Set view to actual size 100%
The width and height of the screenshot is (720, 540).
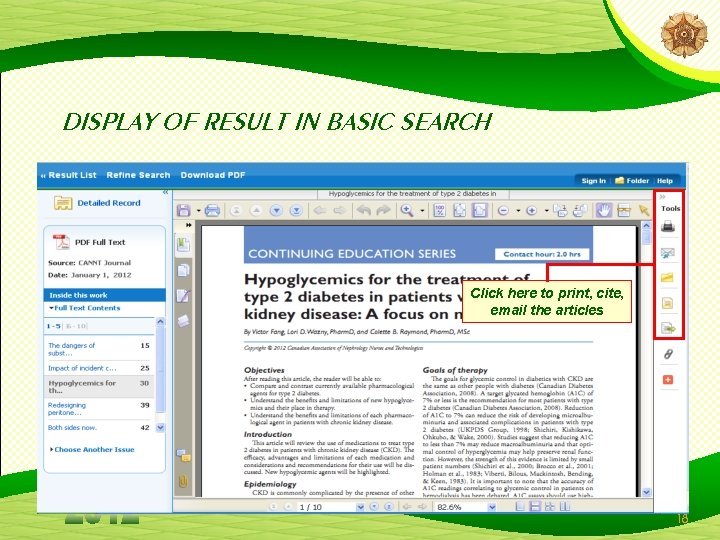439,211
